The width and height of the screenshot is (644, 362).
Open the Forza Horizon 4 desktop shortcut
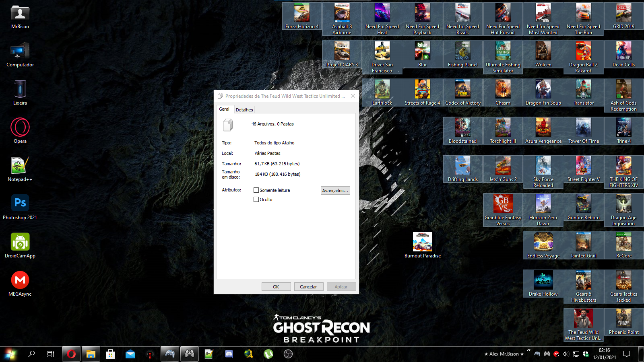[x=302, y=16]
